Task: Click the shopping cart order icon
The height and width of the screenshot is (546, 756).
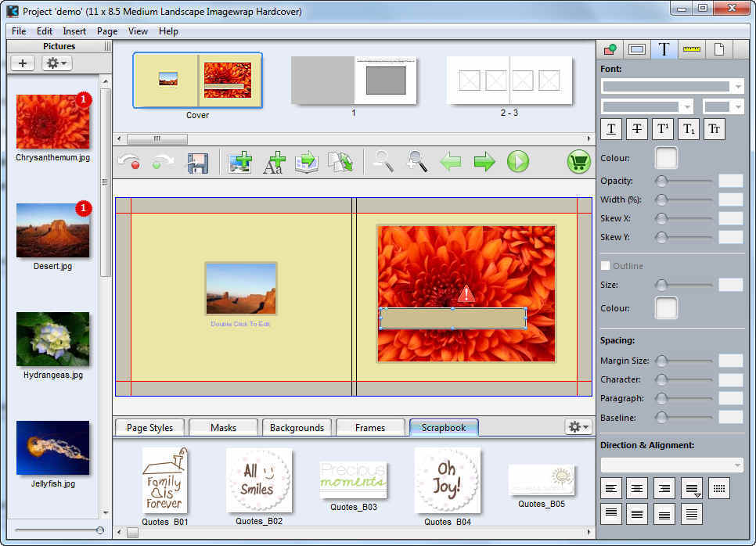Action: click(x=578, y=162)
